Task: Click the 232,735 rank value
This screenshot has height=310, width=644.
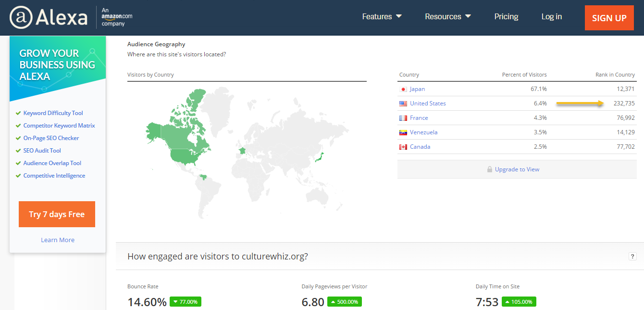Action: [624, 103]
